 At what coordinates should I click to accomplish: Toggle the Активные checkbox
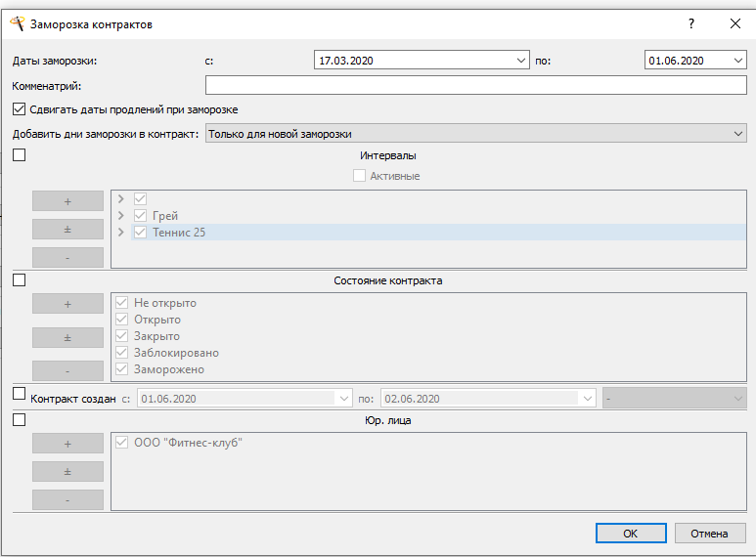(359, 176)
